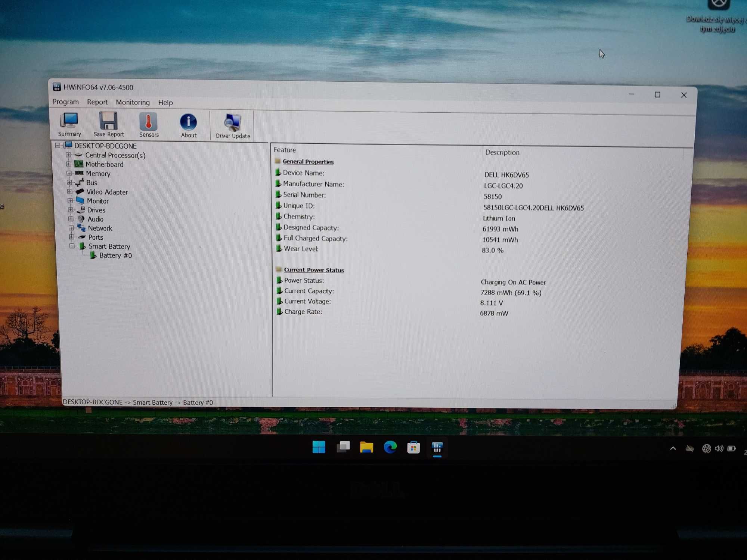Select the Bus tree label

[92, 183]
